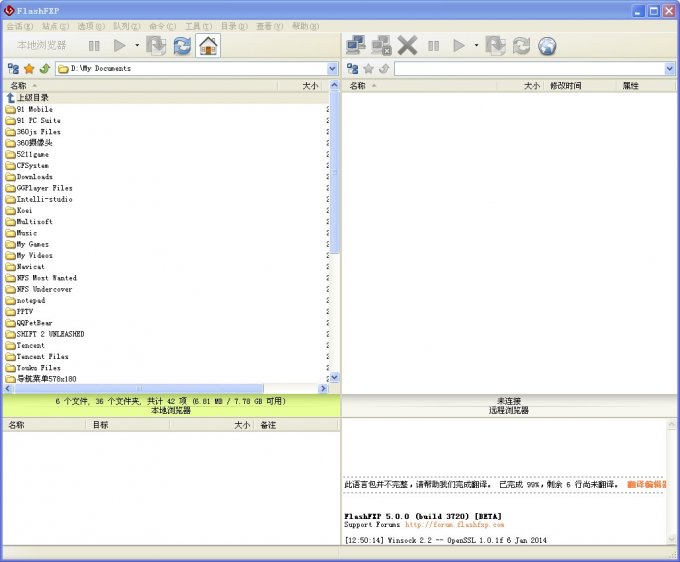
Task: Click the orange 翻译编辑器 link
Action: tap(647, 484)
